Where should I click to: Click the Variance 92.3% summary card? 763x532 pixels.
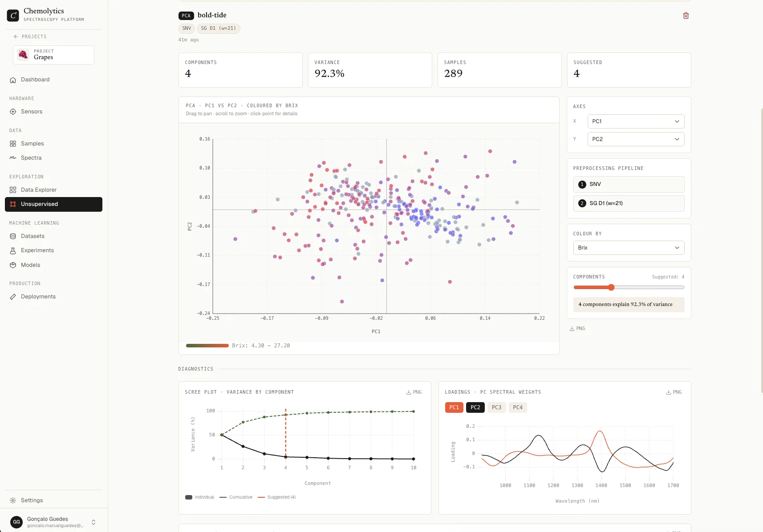(370, 70)
